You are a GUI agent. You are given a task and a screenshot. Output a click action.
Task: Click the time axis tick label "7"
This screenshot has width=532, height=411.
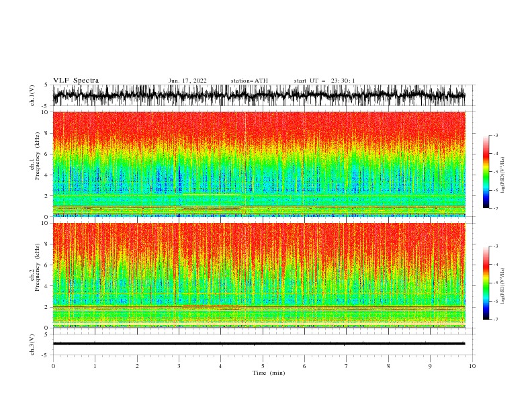(347, 366)
